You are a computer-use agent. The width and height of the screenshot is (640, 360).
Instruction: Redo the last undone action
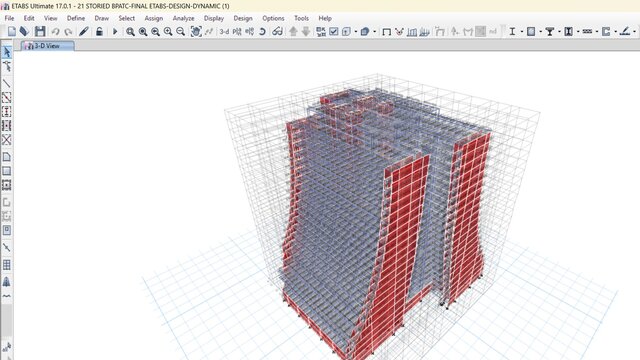click(68, 31)
